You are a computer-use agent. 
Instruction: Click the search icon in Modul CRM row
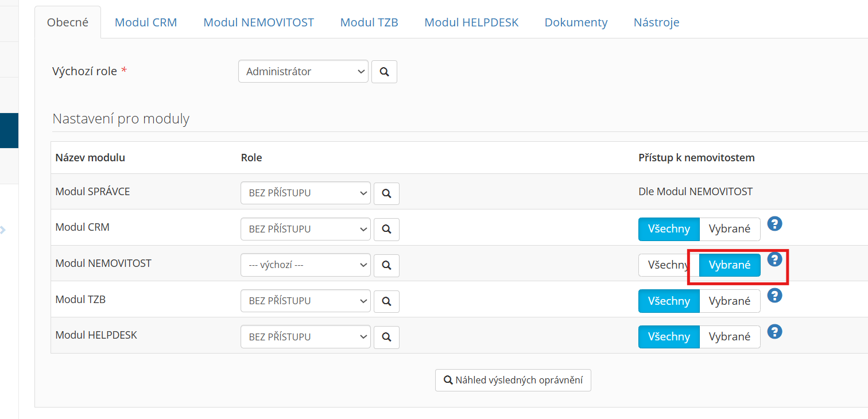click(x=386, y=229)
